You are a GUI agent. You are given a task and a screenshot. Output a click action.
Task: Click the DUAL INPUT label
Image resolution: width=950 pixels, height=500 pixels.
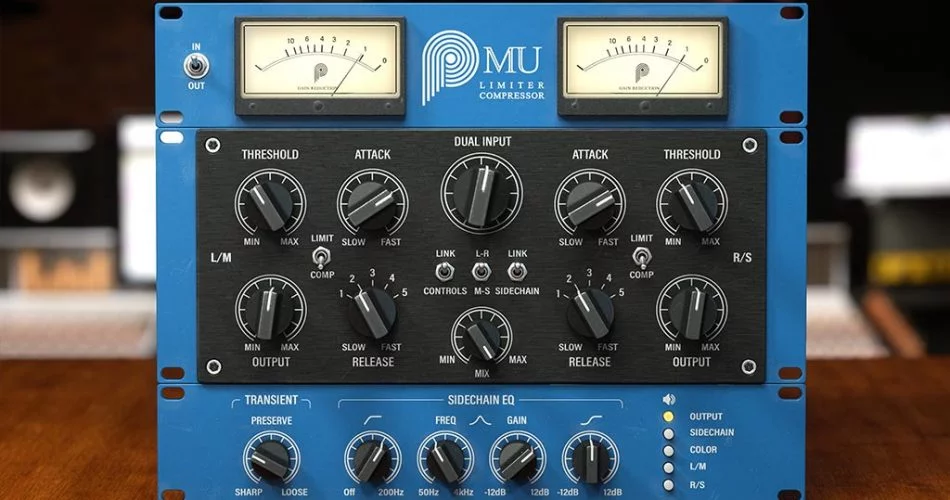click(x=483, y=142)
